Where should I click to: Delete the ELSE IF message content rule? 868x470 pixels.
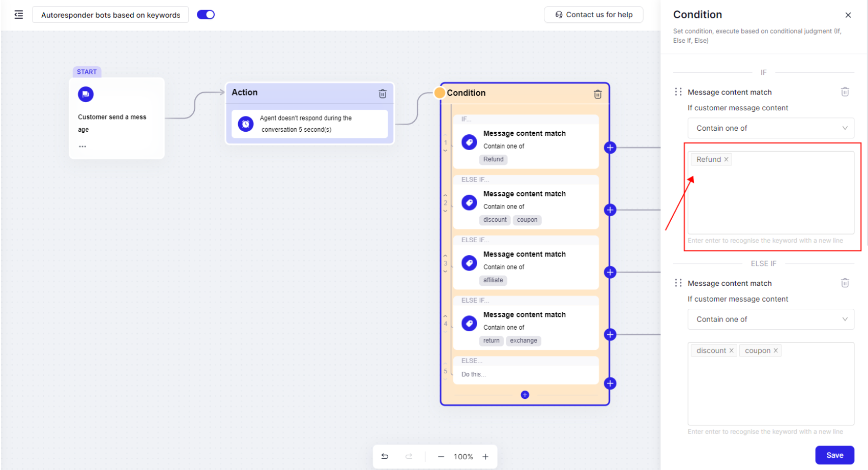(845, 283)
